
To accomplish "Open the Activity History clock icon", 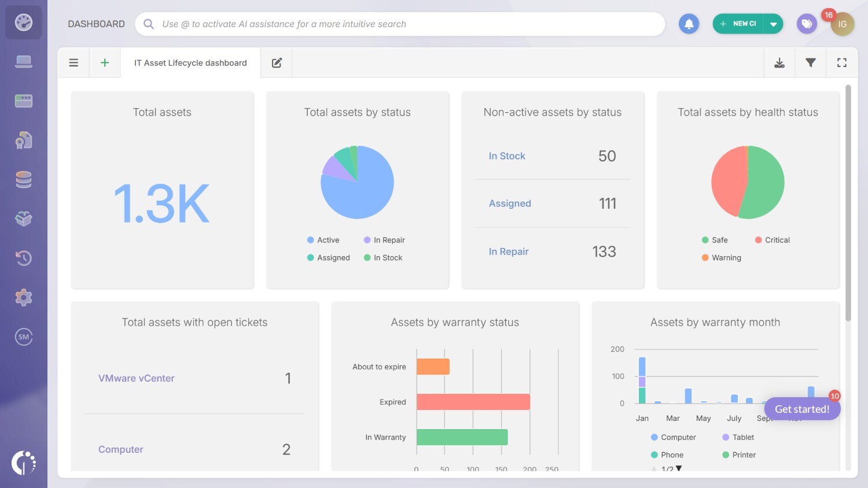I will (x=24, y=258).
